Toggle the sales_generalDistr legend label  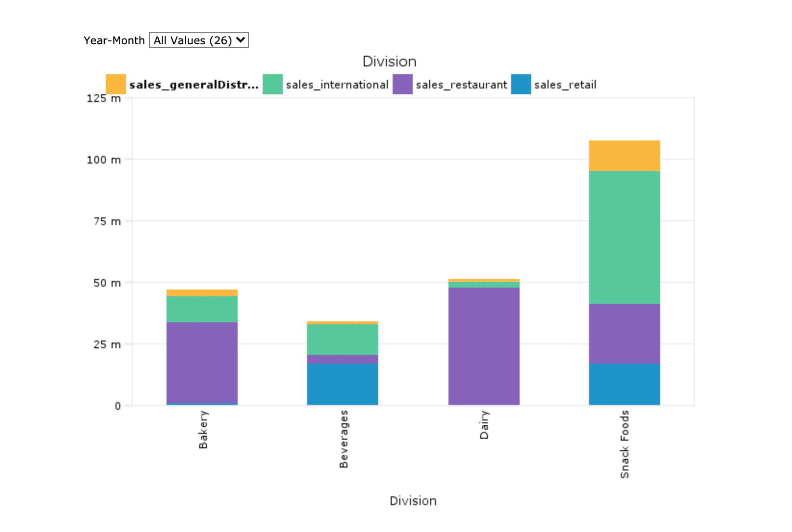[x=193, y=85]
